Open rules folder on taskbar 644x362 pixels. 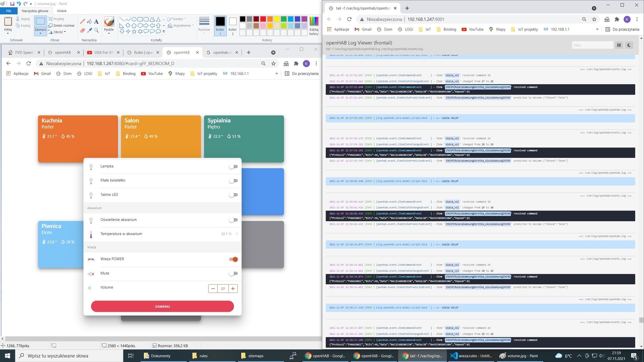click(x=200, y=356)
